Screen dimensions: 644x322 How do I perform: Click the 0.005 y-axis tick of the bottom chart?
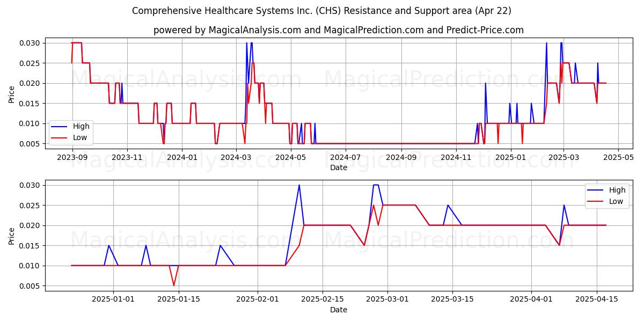(31, 286)
